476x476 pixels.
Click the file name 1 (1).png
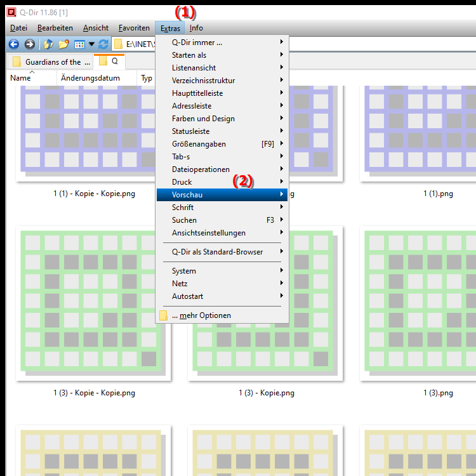click(438, 194)
